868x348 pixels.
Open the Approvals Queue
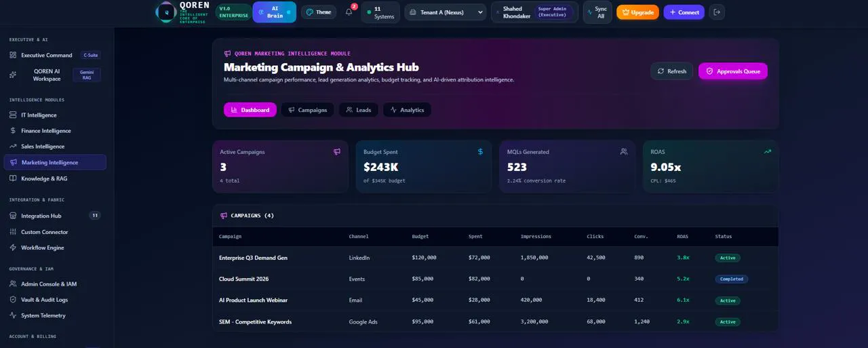(x=733, y=71)
